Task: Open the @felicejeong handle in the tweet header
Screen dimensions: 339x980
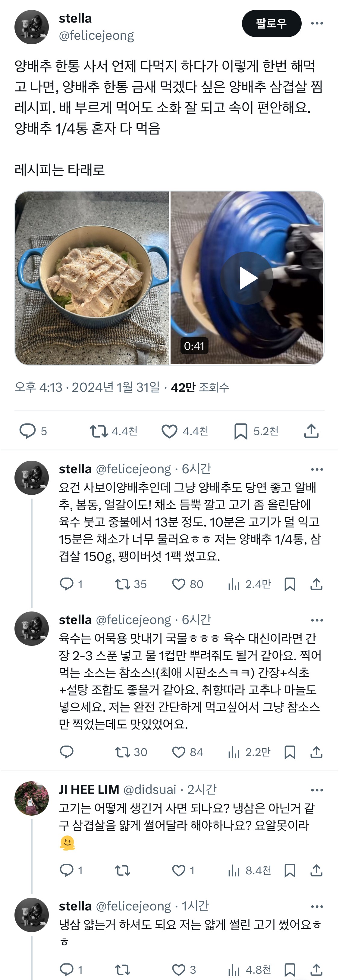Action: click(x=96, y=36)
